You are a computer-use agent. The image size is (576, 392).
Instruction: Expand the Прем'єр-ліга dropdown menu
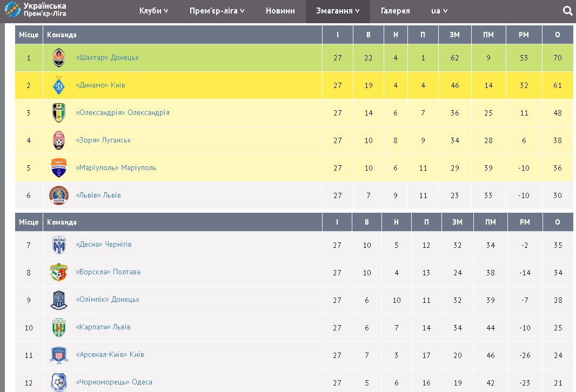click(217, 11)
